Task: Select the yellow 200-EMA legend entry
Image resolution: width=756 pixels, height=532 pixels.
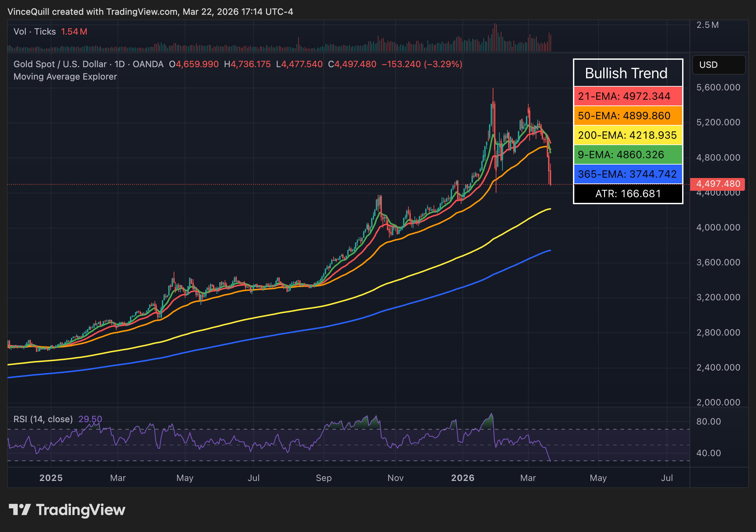Action: coord(627,135)
